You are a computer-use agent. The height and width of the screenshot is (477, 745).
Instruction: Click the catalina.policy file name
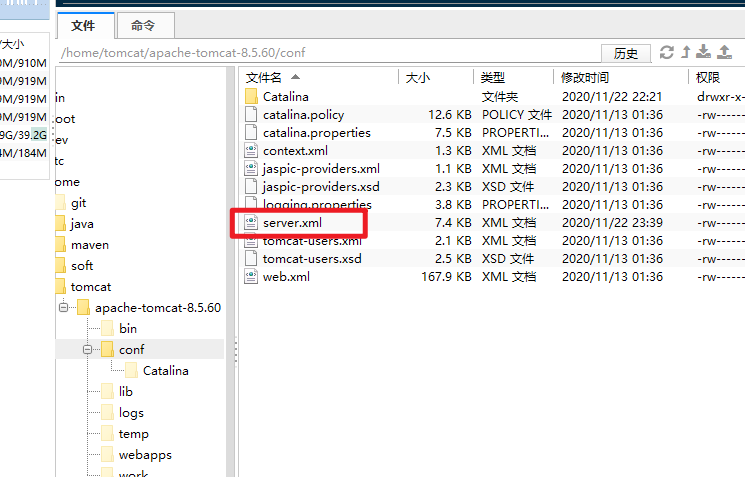(303, 115)
